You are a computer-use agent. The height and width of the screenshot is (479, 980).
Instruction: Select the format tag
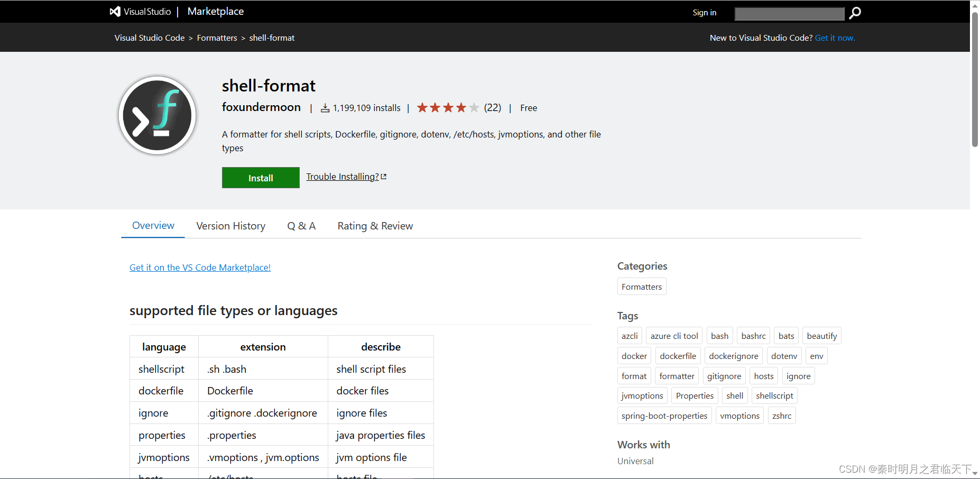coord(634,376)
